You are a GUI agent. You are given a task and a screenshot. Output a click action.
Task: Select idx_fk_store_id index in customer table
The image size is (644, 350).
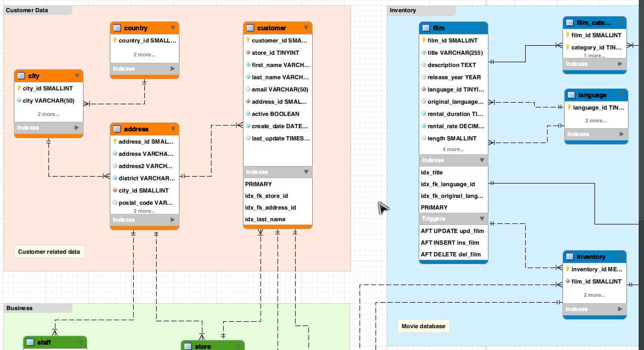pos(266,196)
